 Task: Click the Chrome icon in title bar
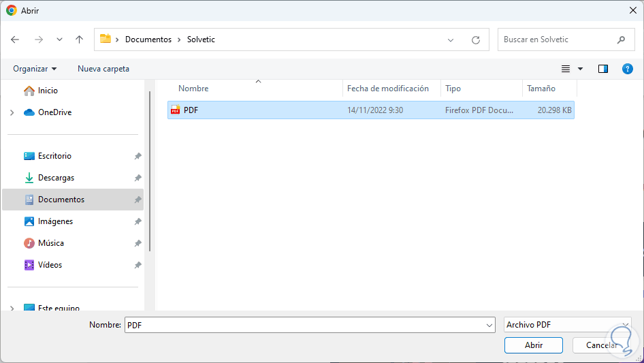(x=12, y=10)
